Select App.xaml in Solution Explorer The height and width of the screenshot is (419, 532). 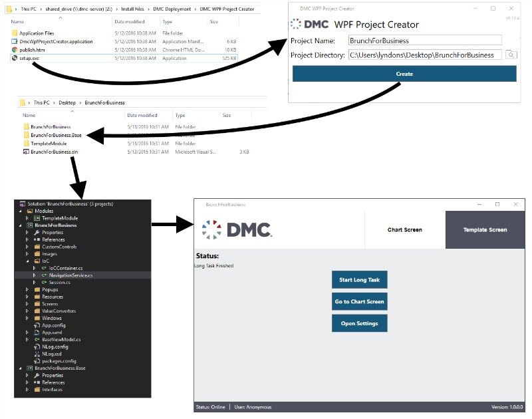(x=52, y=332)
